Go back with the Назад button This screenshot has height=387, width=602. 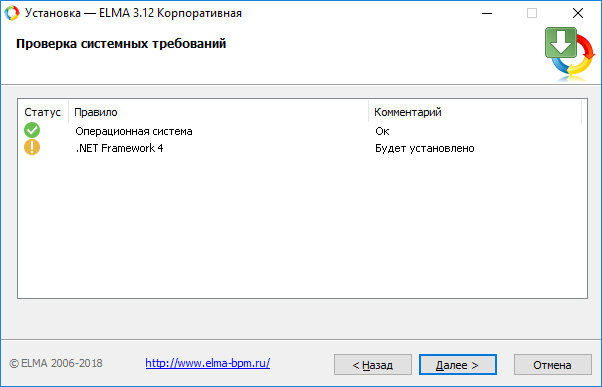point(373,364)
